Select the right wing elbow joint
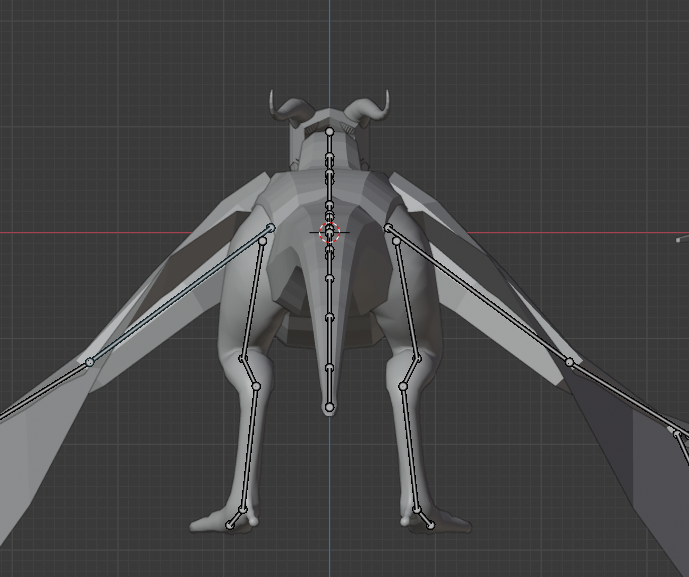 point(569,362)
